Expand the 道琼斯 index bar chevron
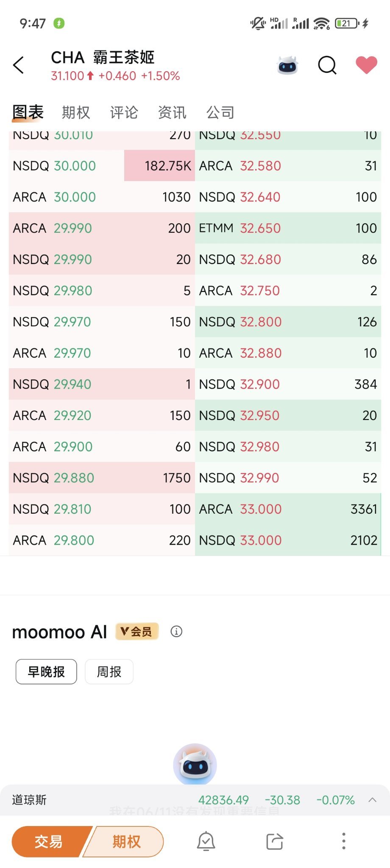This screenshot has width=390, height=868. [373, 800]
